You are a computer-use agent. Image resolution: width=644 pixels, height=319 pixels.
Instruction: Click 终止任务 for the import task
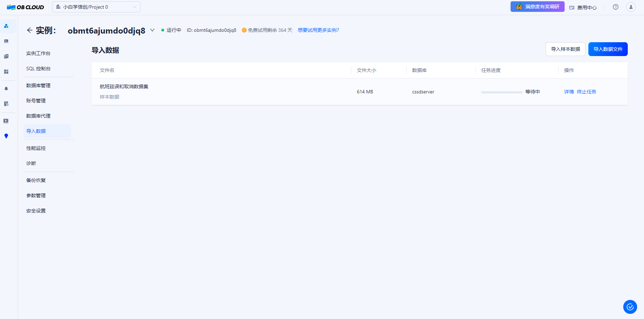(586, 92)
